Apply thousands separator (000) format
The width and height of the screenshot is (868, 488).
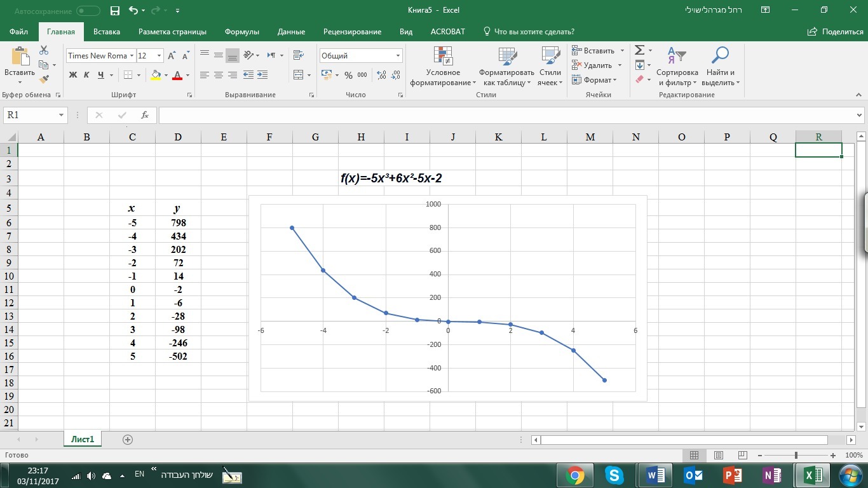pyautogui.click(x=362, y=75)
